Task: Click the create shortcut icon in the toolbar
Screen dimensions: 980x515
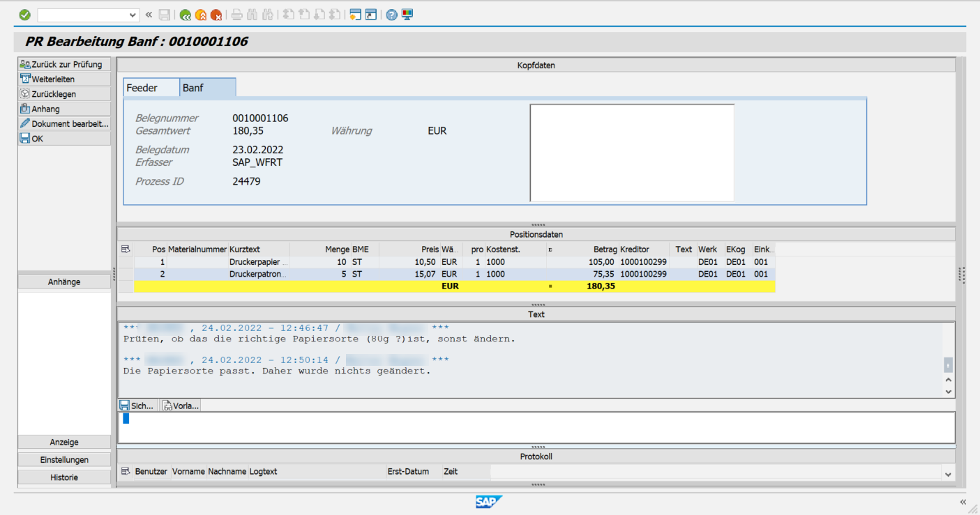Action: pyautogui.click(x=371, y=14)
